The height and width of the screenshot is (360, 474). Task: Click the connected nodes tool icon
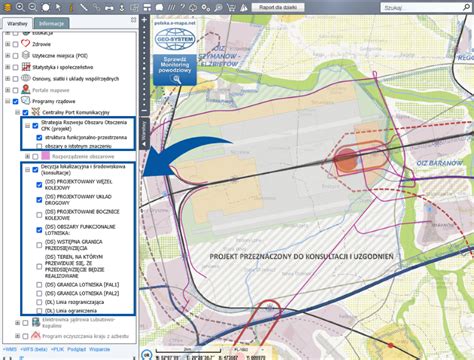(96, 7)
